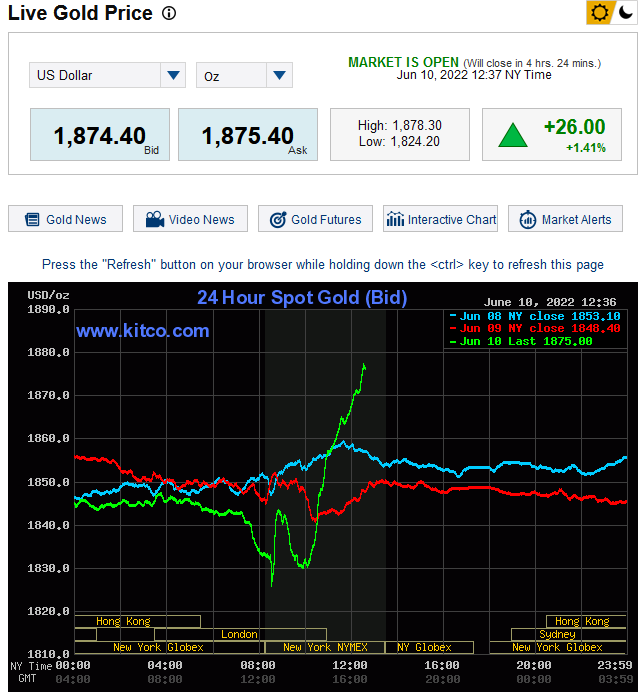
Task: Click the 1,874.40 bid price box
Action: [100, 135]
